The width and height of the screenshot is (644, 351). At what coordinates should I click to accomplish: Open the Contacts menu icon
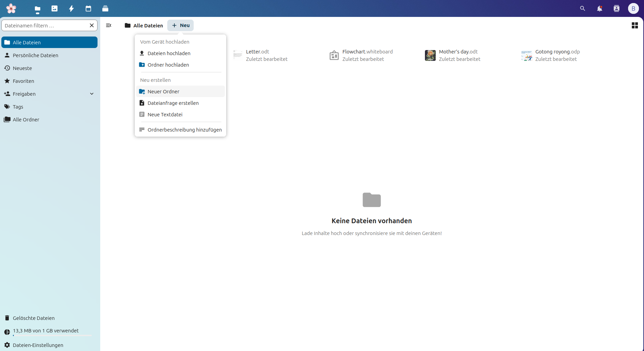pos(616,8)
